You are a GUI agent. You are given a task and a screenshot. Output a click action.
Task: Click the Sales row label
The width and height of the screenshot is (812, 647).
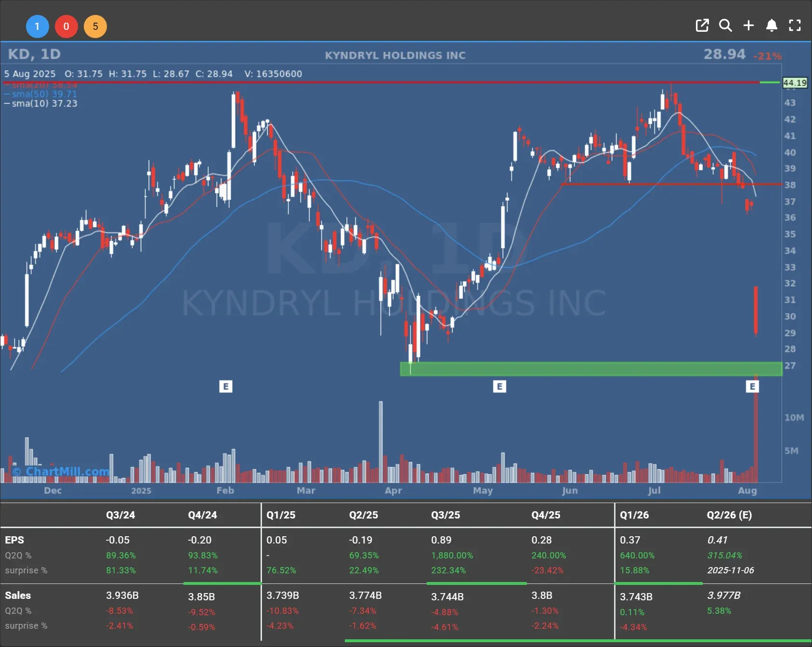tap(18, 595)
